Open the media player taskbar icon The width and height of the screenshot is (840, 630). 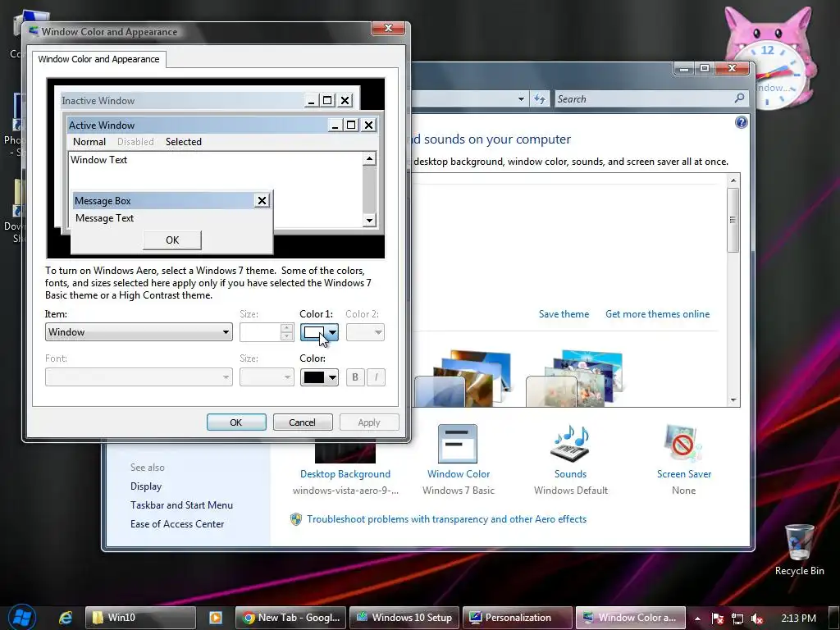(x=216, y=618)
